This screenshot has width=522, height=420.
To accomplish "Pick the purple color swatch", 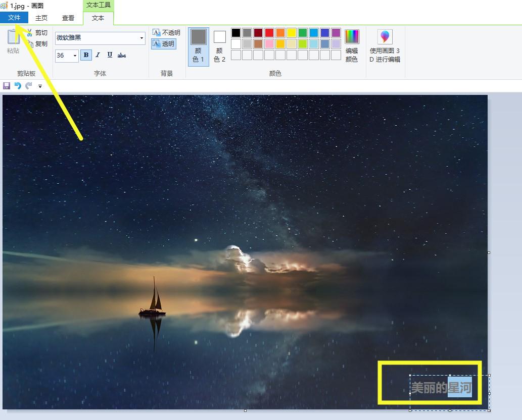I will pos(336,33).
